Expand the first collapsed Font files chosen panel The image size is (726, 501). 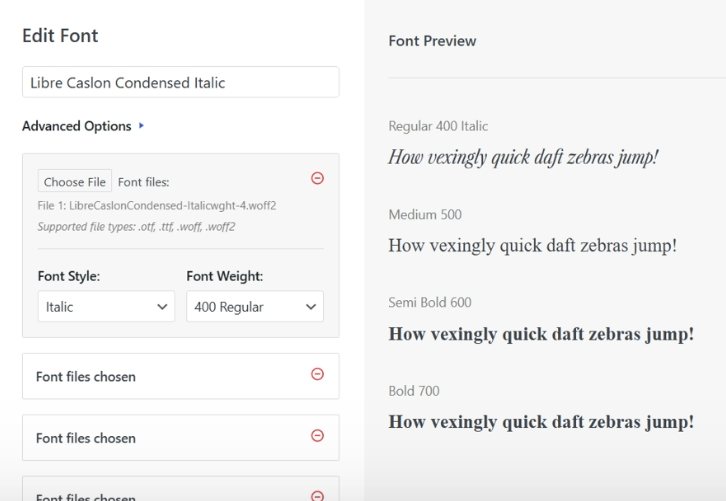pos(86,377)
